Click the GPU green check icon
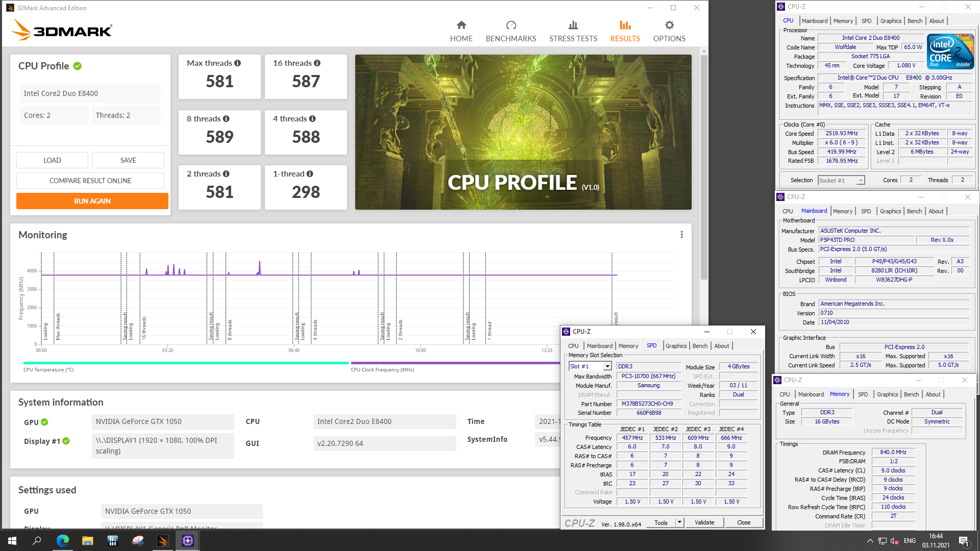This screenshot has width=980, height=551. click(x=44, y=422)
